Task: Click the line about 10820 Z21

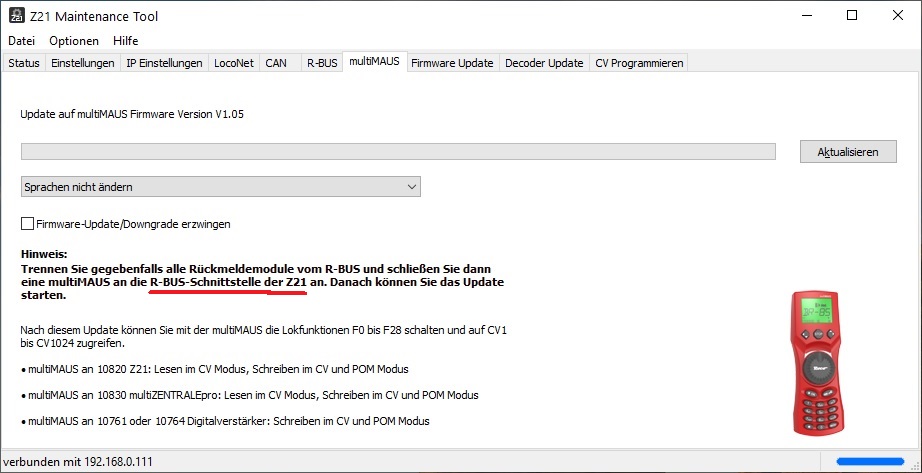Action: click(x=215, y=369)
